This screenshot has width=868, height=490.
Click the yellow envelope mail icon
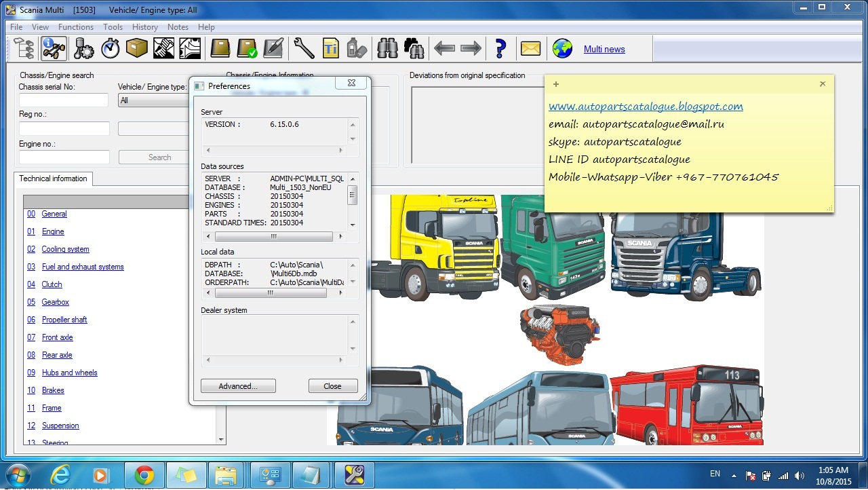(530, 48)
